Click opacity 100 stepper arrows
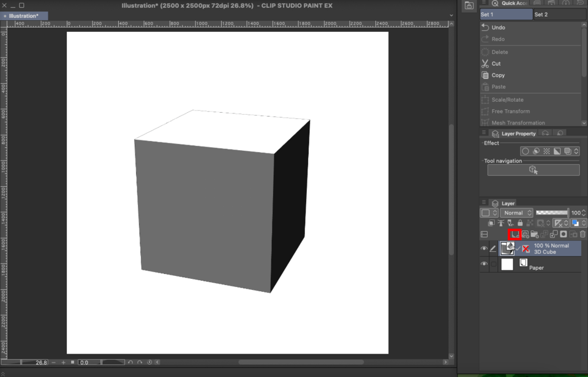Viewport: 588px width, 377px height. (x=583, y=213)
